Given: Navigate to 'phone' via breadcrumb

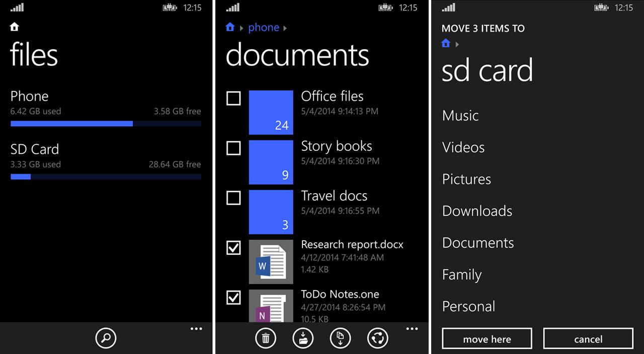Looking at the screenshot, I should [x=264, y=27].
